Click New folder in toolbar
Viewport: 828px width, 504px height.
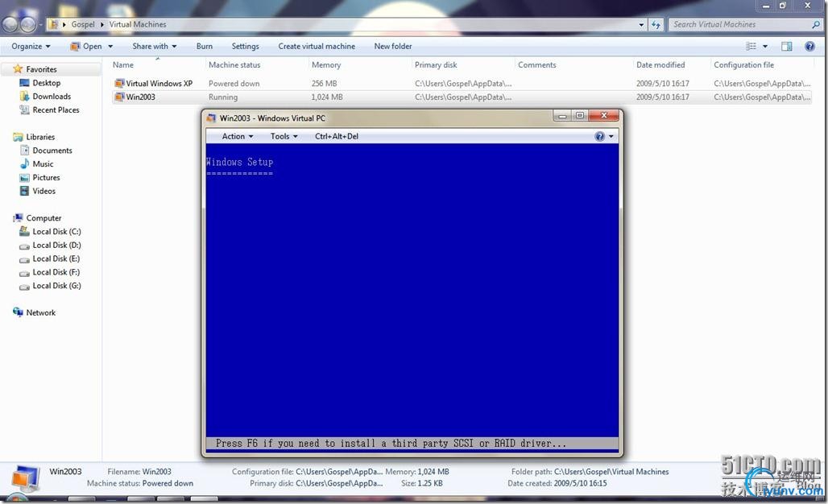coord(393,47)
